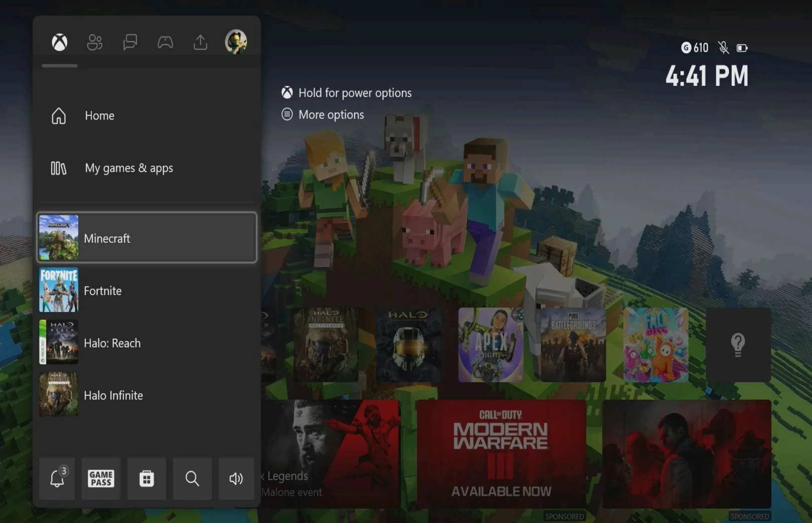Open the Microsoft Store bag icon
This screenshot has height=523, width=812.
click(x=147, y=478)
